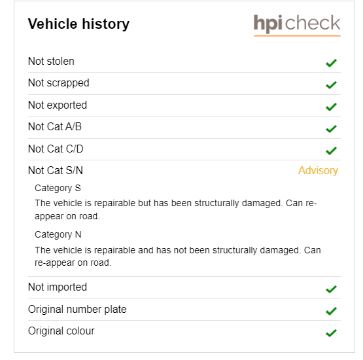Image resolution: width=363 pixels, height=360 pixels.
Task: Click the green checkmark for Not Cat A/B
Action: click(x=331, y=128)
